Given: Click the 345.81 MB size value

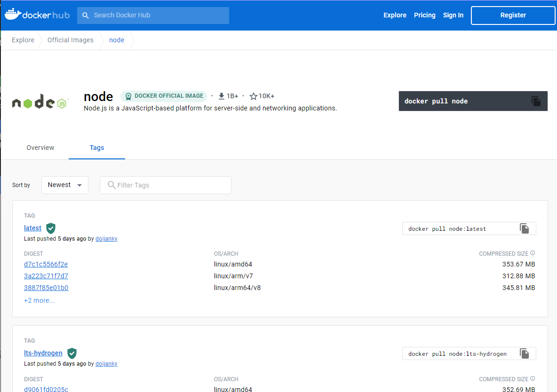Looking at the screenshot, I should coord(518,288).
